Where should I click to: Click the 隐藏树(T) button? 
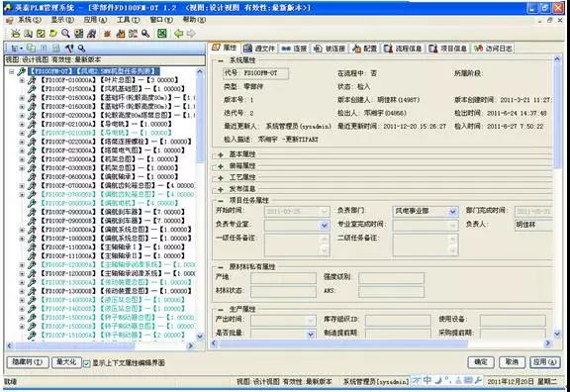click(x=28, y=362)
